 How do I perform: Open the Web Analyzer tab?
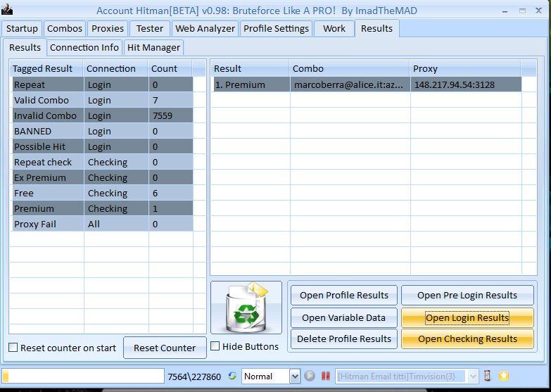[x=205, y=28]
